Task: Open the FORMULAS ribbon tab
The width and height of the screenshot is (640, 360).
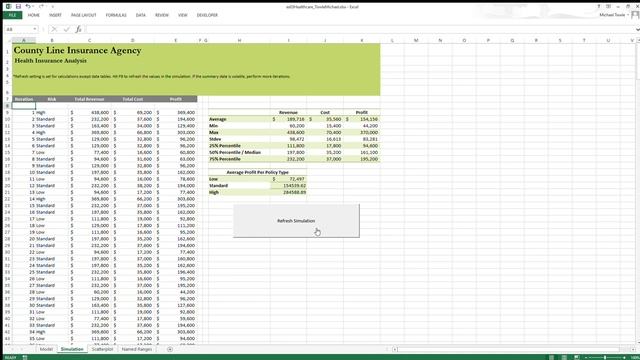Action: pos(116,15)
